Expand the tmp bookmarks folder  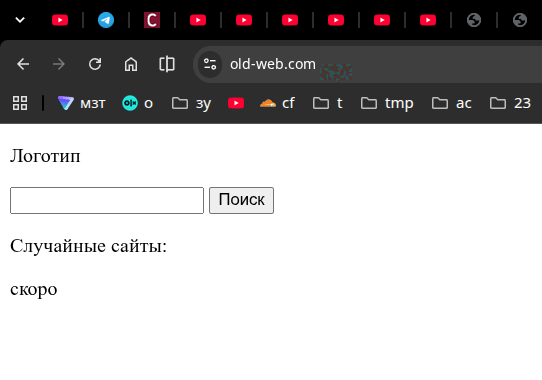(387, 103)
